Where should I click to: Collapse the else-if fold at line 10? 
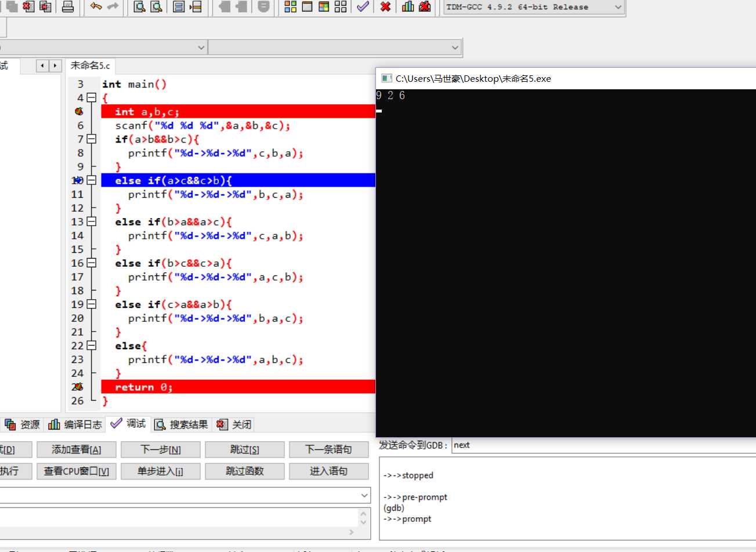coord(91,180)
